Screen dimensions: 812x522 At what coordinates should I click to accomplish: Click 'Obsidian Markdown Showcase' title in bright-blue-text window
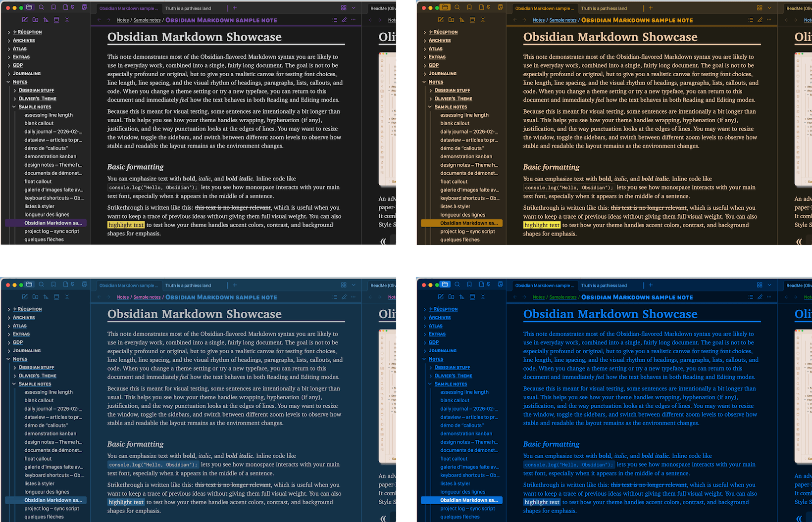tap(610, 314)
